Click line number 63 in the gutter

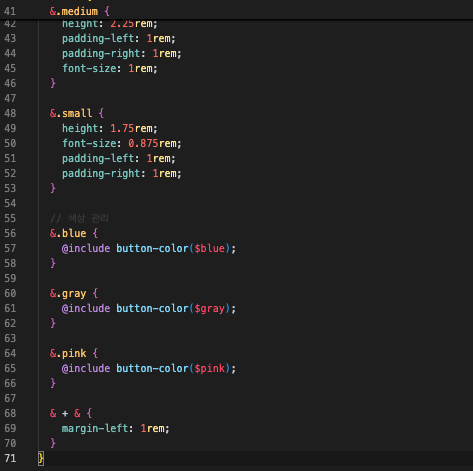[x=10, y=338]
